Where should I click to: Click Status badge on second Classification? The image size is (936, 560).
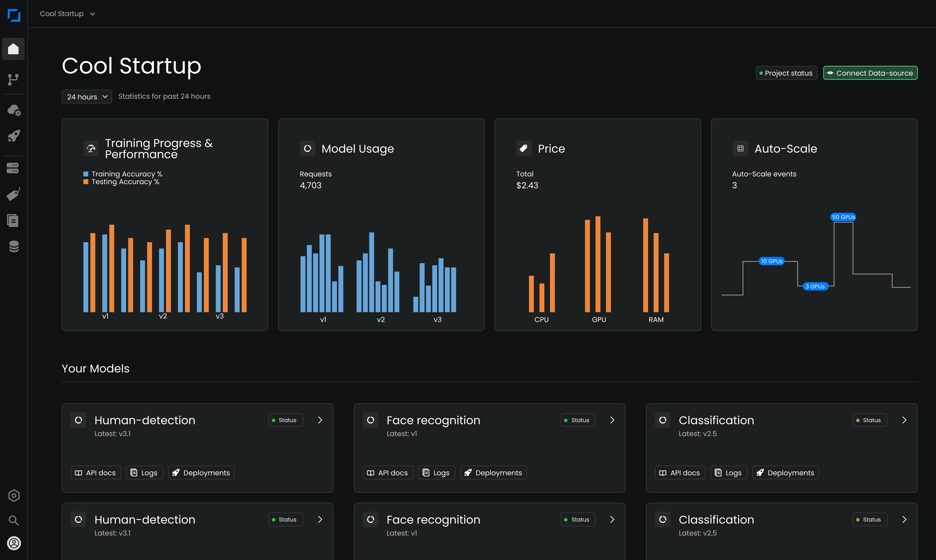pos(870,520)
